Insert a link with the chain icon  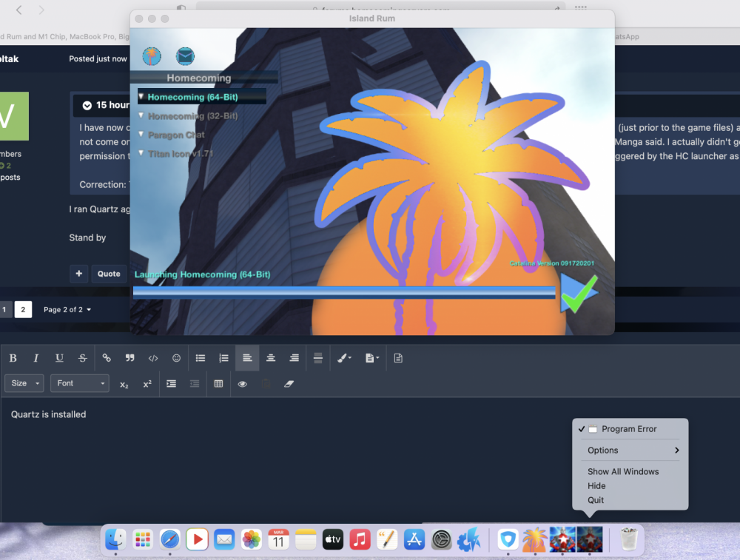[107, 358]
